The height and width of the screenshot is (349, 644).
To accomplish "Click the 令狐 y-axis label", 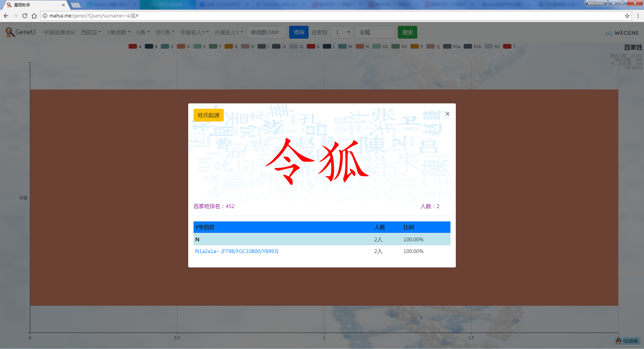I will [23, 198].
